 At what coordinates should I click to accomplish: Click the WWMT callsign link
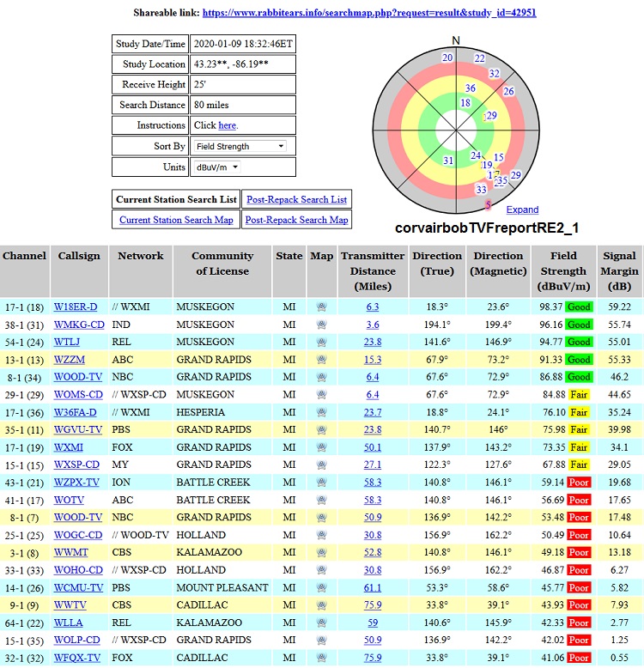(x=70, y=552)
